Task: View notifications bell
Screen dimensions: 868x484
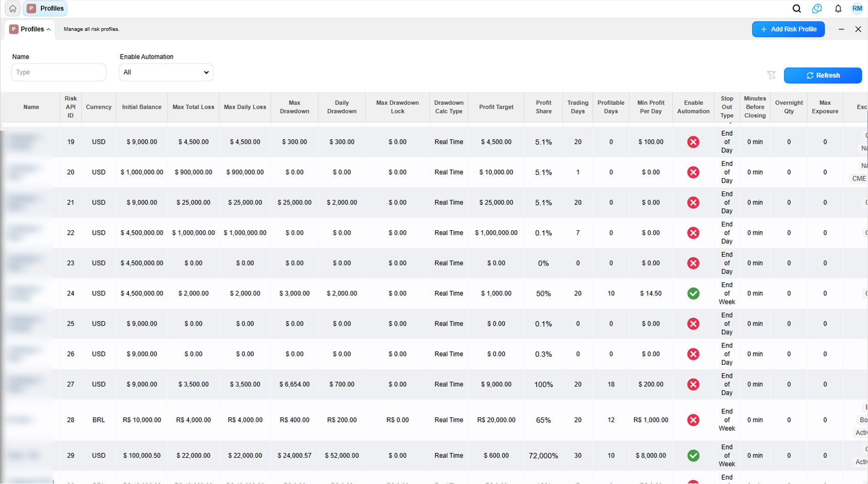Action: tap(838, 9)
